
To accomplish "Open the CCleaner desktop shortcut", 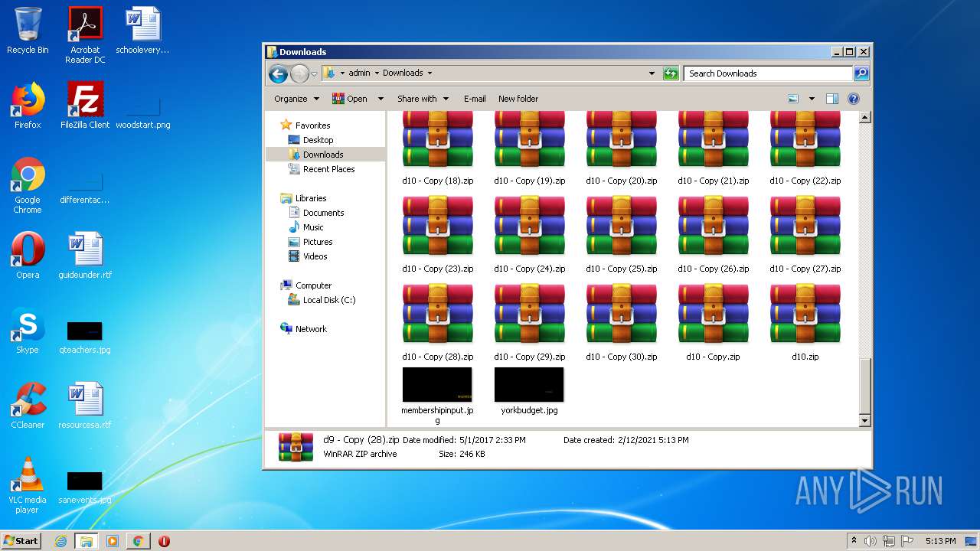I will point(28,406).
